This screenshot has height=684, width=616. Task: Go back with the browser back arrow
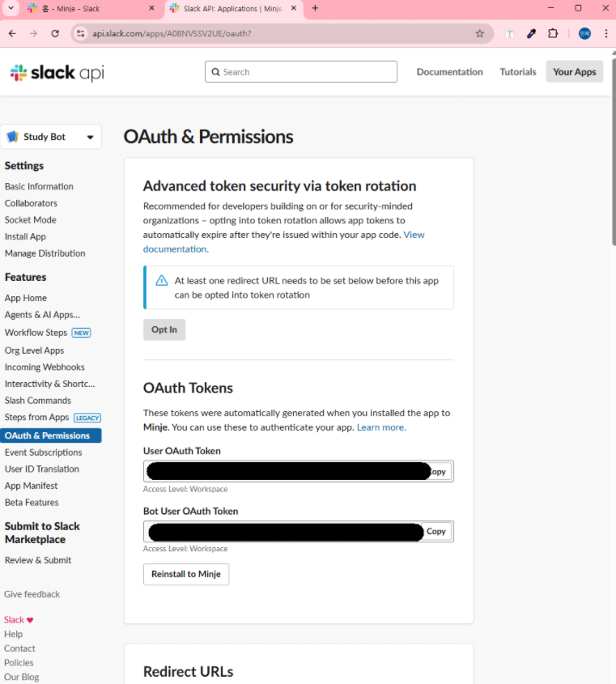(12, 33)
